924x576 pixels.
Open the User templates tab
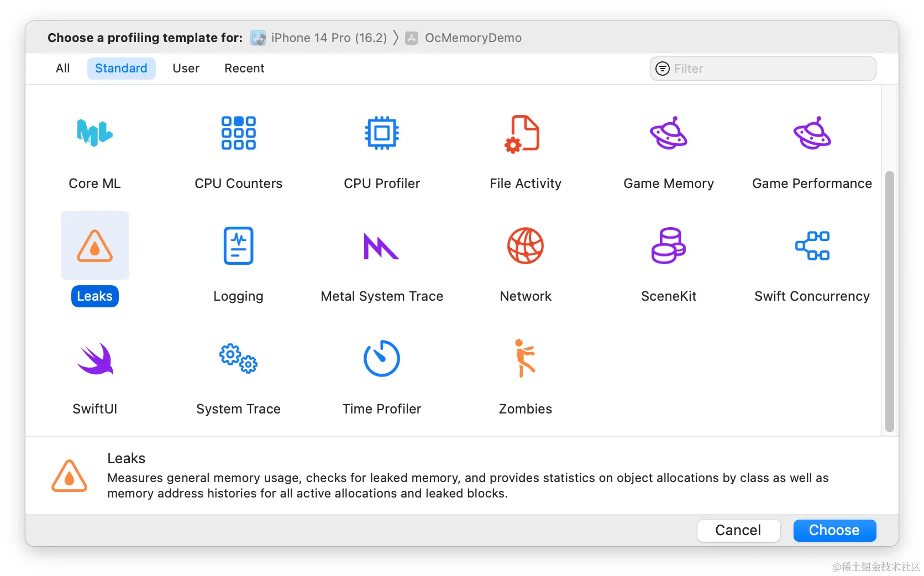186,68
